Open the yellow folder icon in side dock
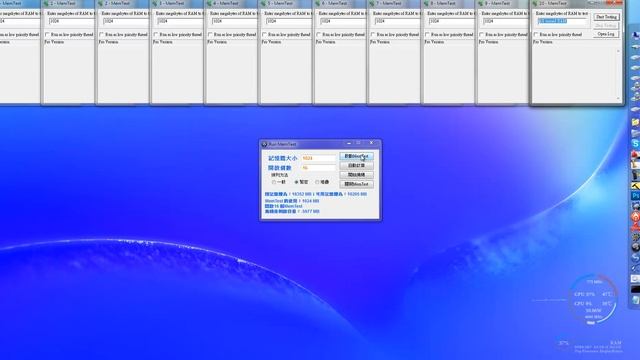 (x=635, y=122)
